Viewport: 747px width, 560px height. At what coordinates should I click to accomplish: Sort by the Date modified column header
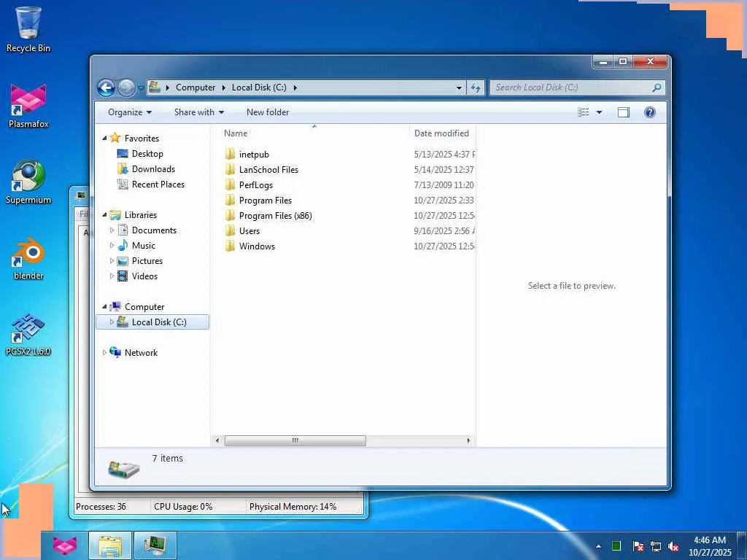(x=441, y=133)
